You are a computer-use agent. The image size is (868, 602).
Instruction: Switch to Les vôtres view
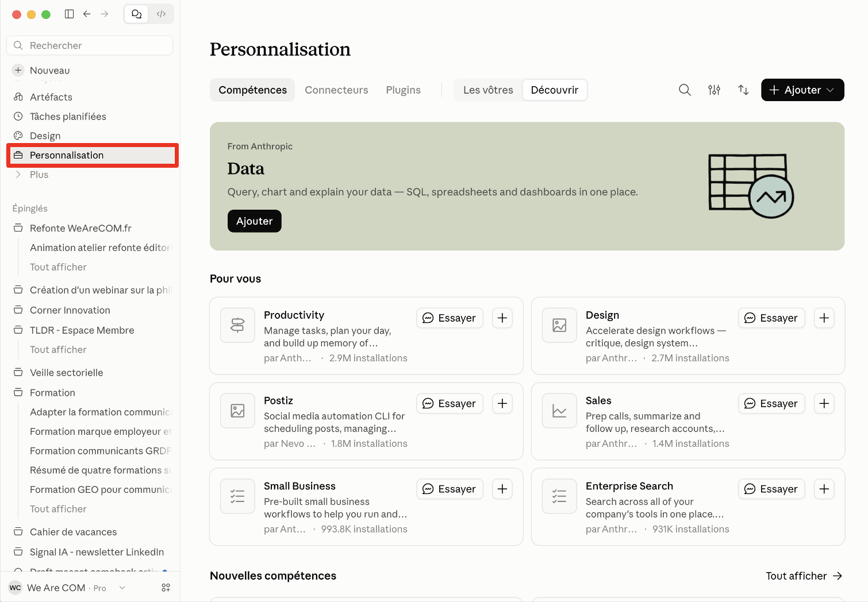[x=488, y=90]
